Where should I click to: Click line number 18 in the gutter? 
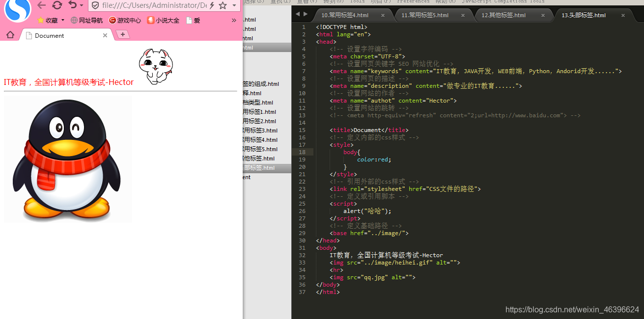pyautogui.click(x=303, y=152)
